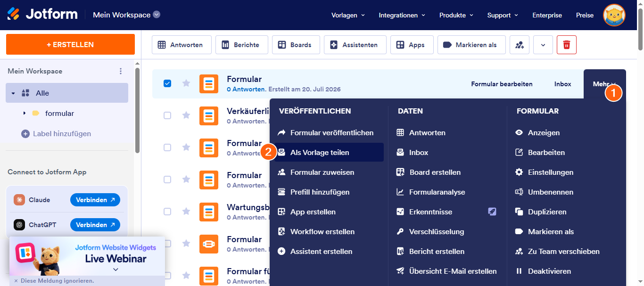Star the Verkäuferli form row

(x=186, y=115)
